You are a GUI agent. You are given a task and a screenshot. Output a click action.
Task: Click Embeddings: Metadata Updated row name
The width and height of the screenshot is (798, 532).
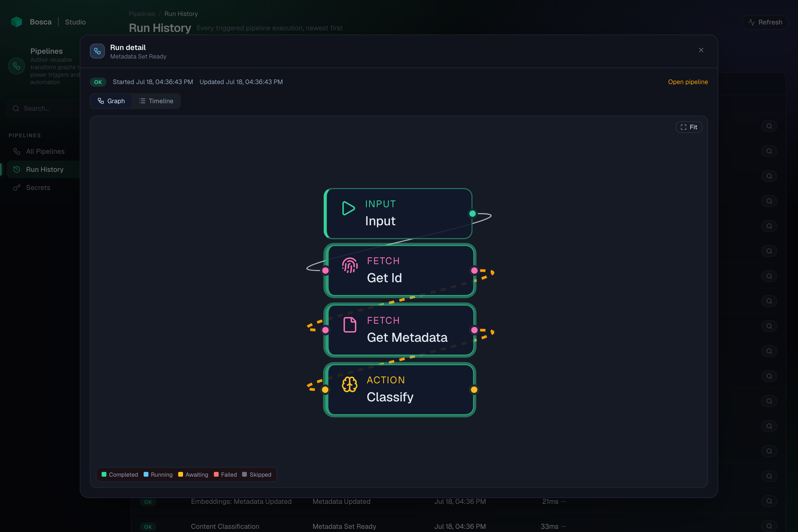click(241, 501)
